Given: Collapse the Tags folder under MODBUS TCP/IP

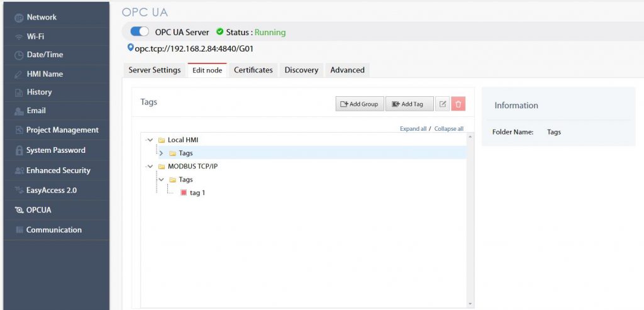Looking at the screenshot, I should (161, 180).
